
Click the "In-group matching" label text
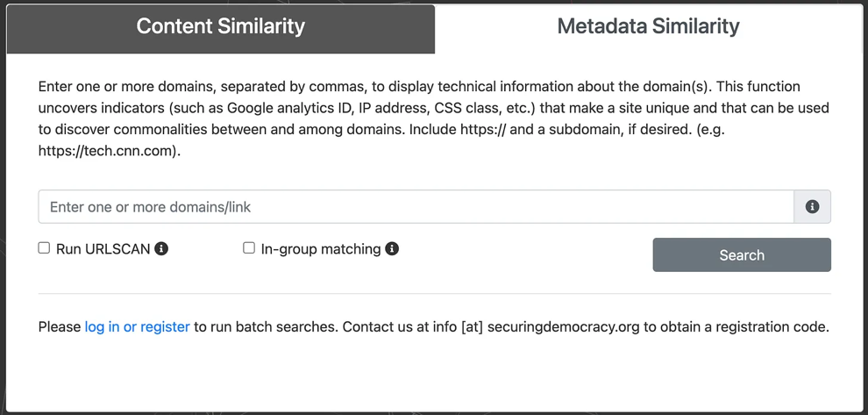click(x=321, y=249)
